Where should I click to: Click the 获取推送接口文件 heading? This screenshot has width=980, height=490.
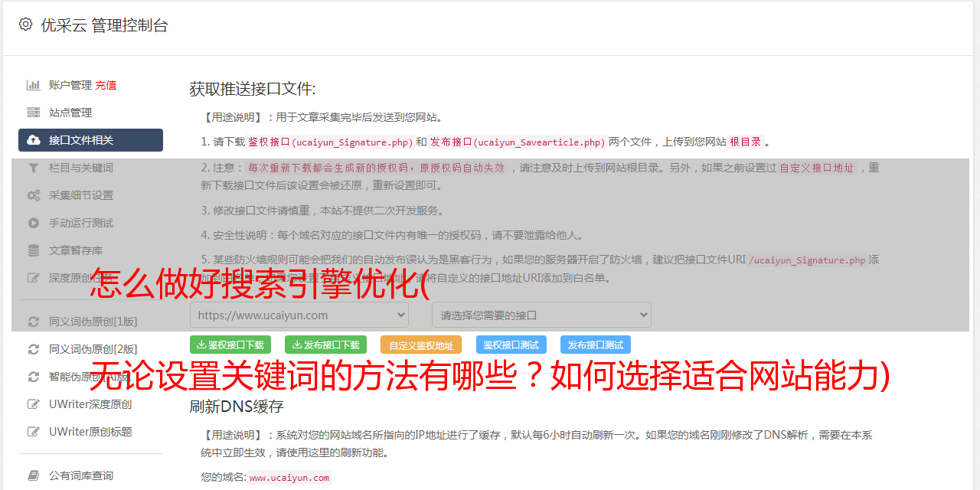point(253,89)
